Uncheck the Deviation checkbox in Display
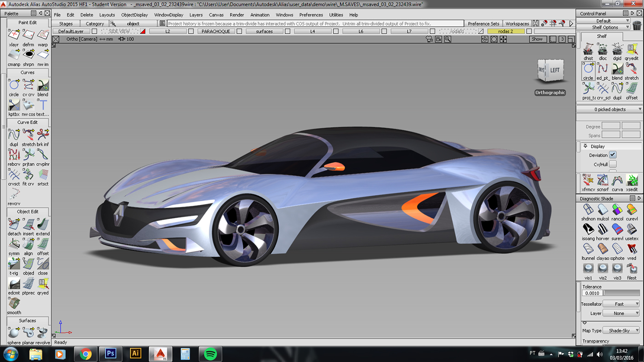Image resolution: width=644 pixels, height=362 pixels. [612, 155]
